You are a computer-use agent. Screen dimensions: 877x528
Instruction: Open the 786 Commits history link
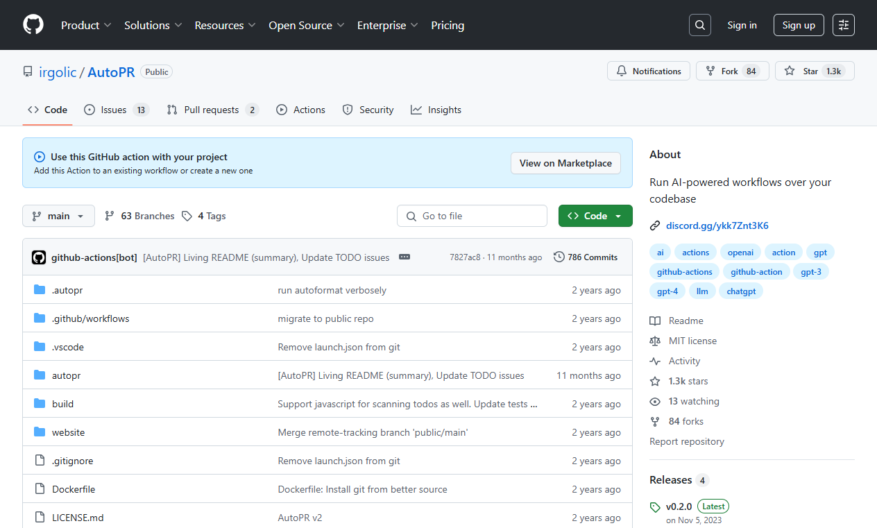pos(586,257)
